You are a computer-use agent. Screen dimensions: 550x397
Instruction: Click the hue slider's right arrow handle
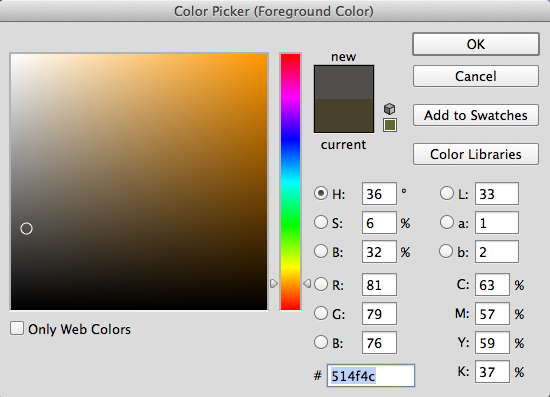tap(307, 283)
